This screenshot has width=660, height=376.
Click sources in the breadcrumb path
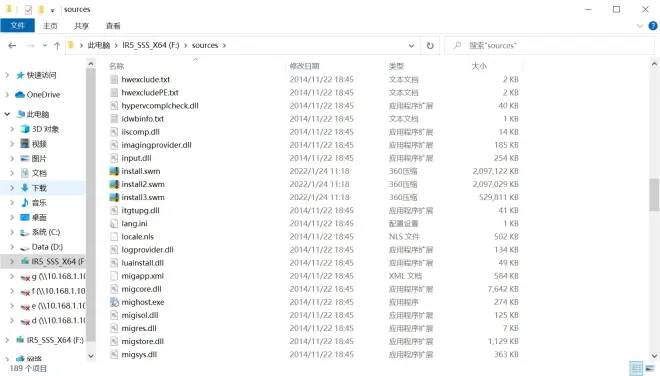click(x=205, y=45)
